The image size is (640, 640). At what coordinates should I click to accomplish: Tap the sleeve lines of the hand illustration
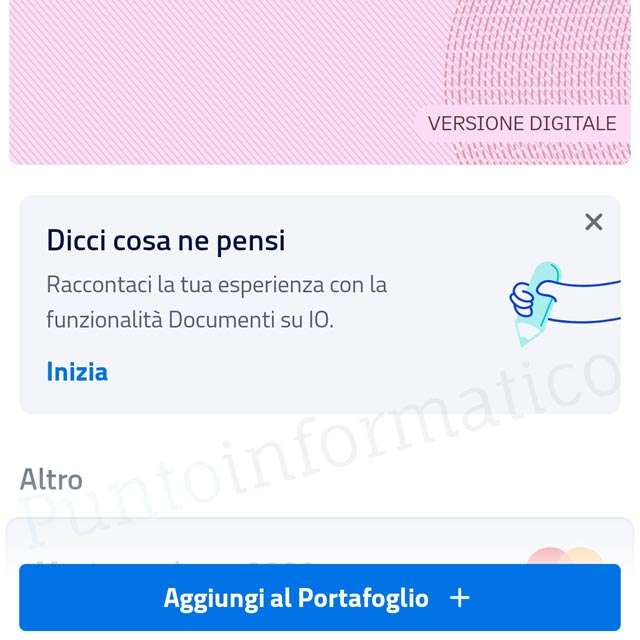(588, 301)
